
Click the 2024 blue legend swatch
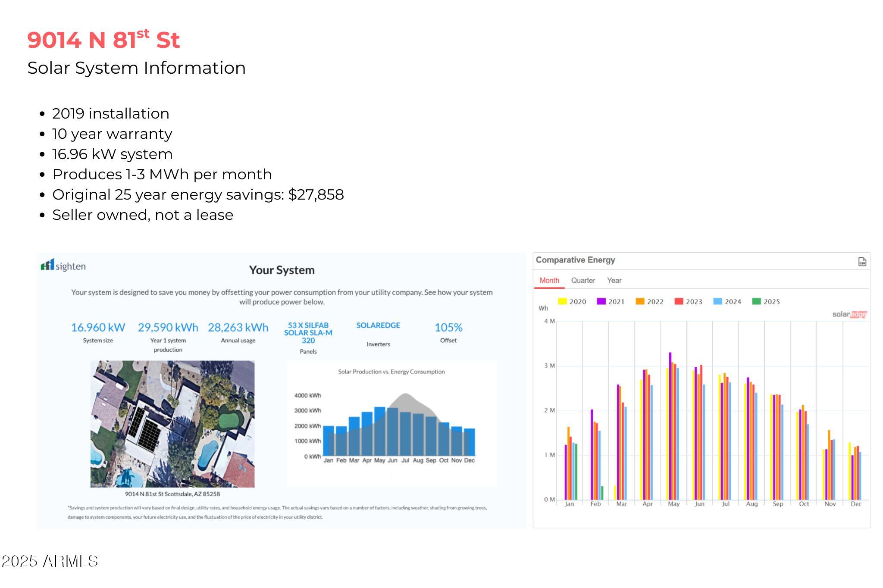click(718, 301)
